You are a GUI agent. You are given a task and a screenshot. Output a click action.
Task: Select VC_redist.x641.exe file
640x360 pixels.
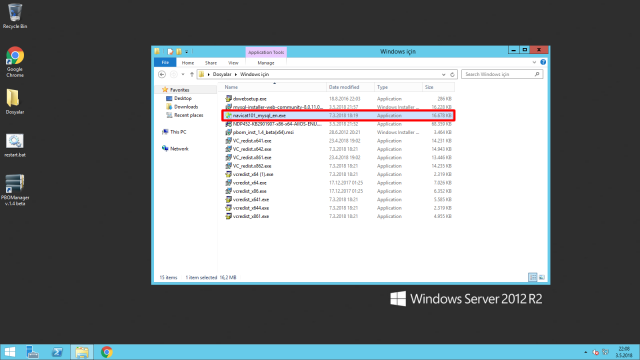point(338,141)
